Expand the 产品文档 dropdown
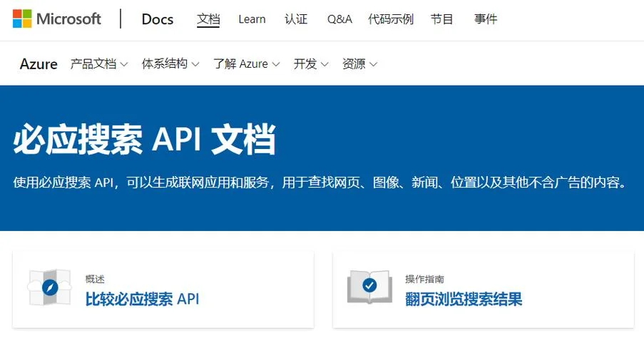Image resolution: width=644 pixels, height=338 pixels. pyautogui.click(x=99, y=64)
